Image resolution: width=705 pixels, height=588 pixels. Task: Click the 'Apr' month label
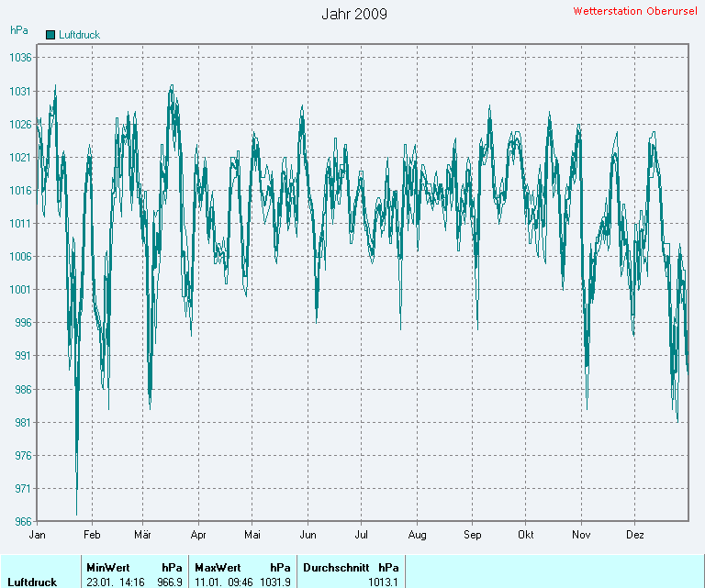[198, 535]
